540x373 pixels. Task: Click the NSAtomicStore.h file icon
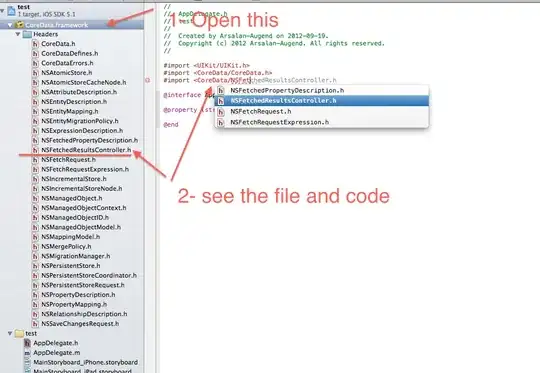(35, 73)
